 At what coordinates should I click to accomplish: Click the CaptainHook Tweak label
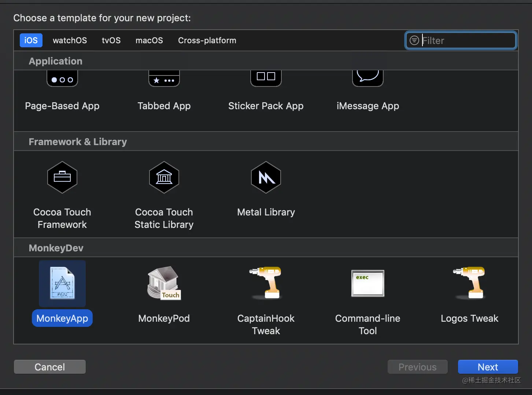point(266,325)
